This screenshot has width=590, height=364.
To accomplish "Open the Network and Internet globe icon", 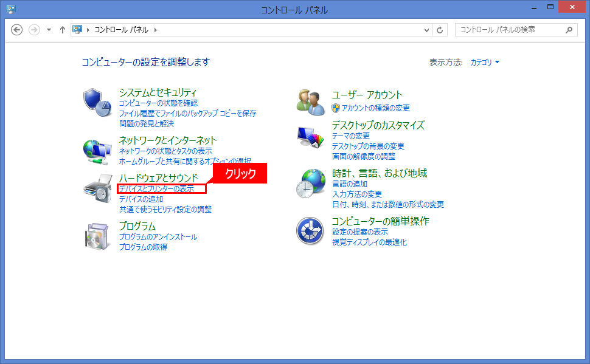I will (x=97, y=151).
